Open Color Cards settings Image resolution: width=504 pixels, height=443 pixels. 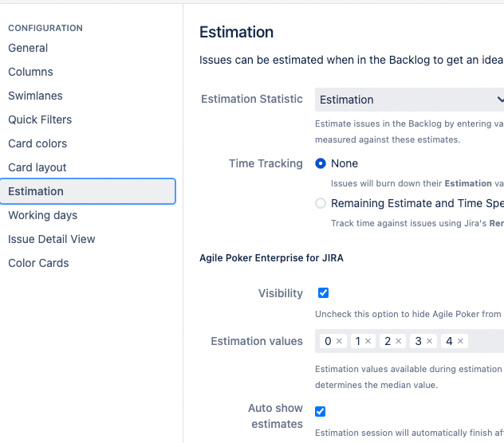point(38,263)
